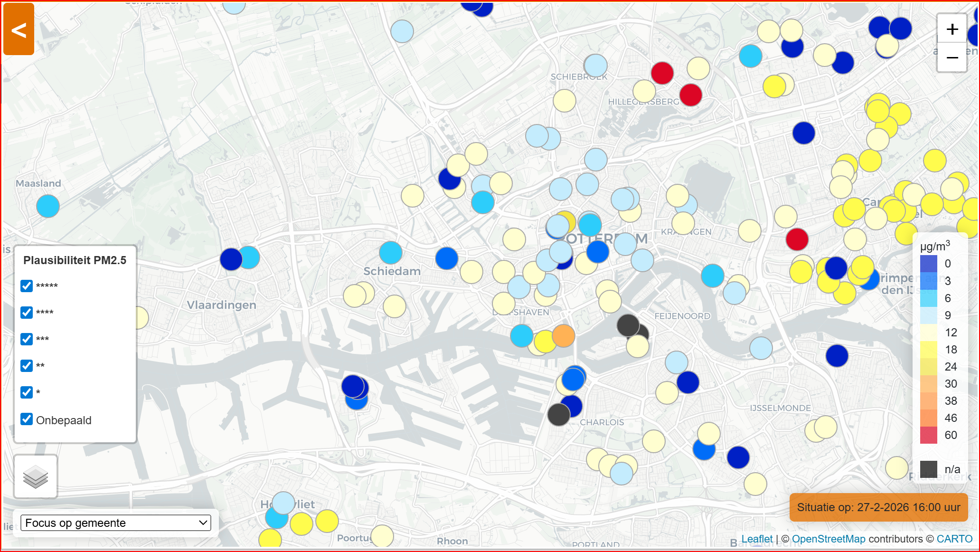Select the dark blue marker east of Feijenoord
Image resolution: width=980 pixels, height=552 pixels.
tap(837, 356)
